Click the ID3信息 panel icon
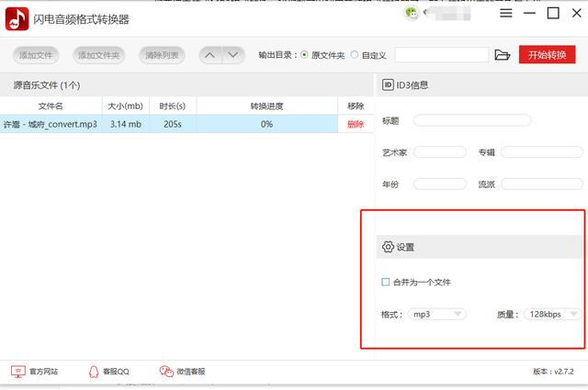The height and width of the screenshot is (390, 588). pyautogui.click(x=388, y=85)
